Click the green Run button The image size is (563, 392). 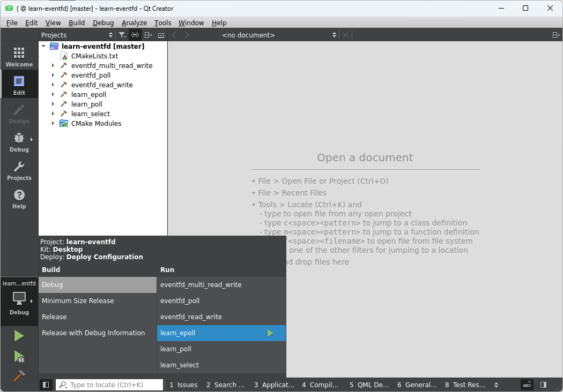[x=19, y=336]
